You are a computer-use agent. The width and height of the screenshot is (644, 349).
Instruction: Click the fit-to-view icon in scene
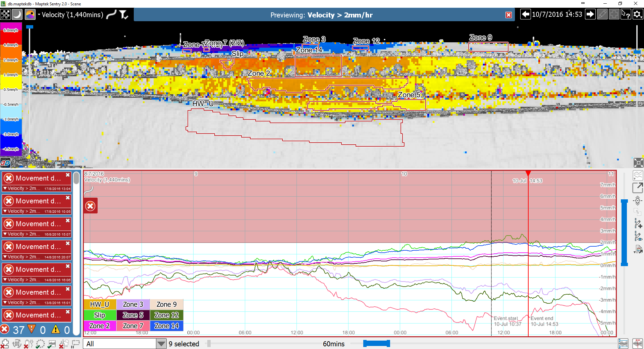point(638,163)
